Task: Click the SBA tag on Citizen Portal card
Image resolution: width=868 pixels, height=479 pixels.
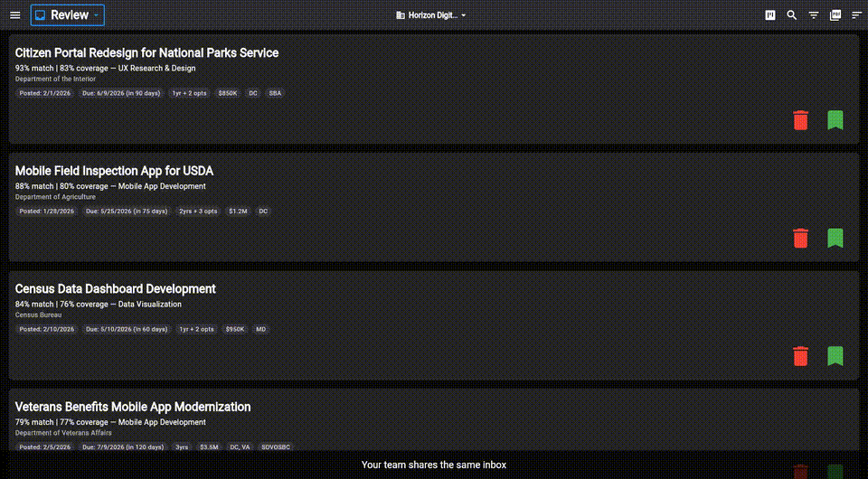Action: pos(275,93)
